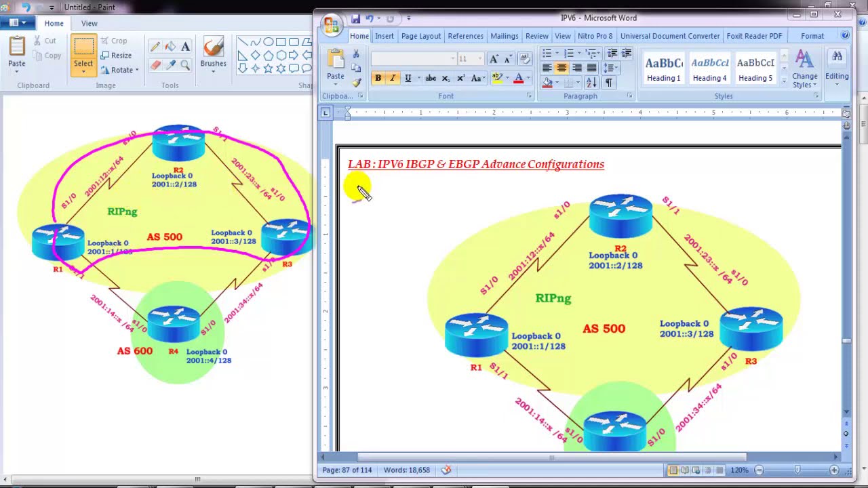Screen dimensions: 868x488
Task: Open Word font size combo box
Action: point(470,59)
